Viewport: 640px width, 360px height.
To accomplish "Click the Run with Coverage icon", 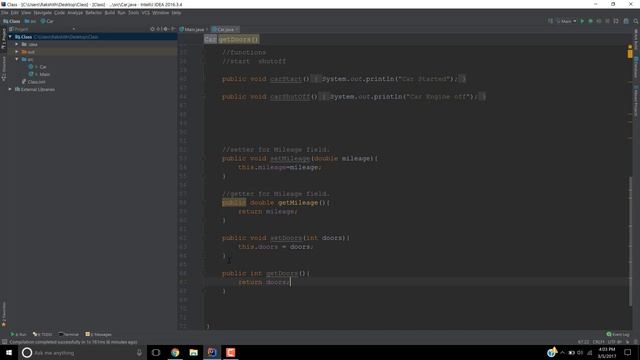I will (x=599, y=21).
